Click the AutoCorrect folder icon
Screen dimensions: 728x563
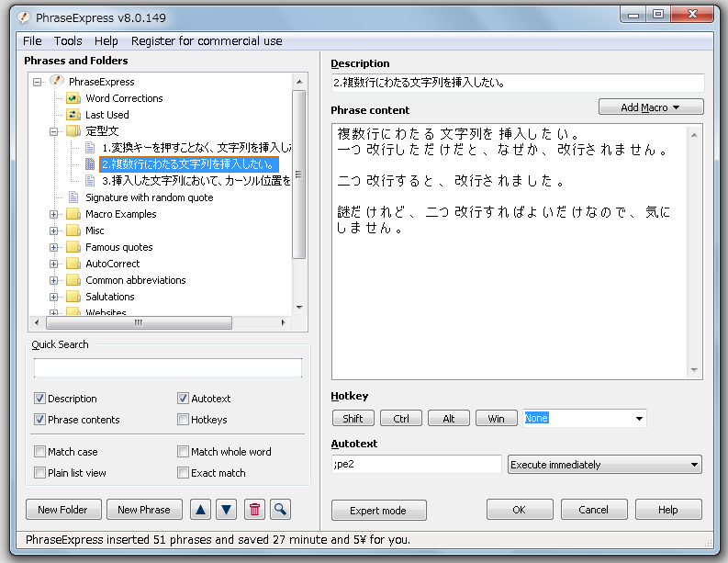(x=73, y=264)
